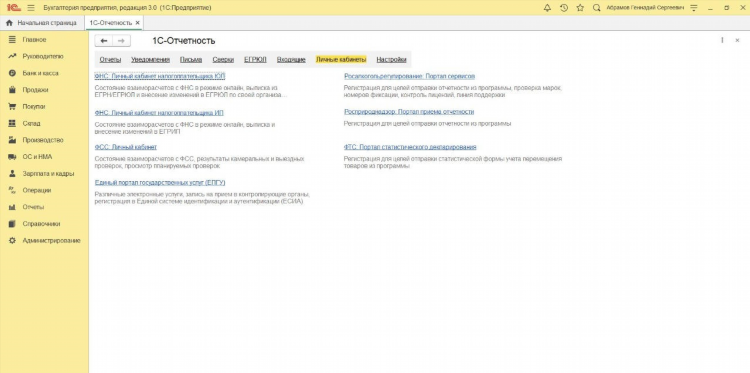The image size is (750, 373).
Task: Click the description under Росприроднадзор link
Action: [428, 124]
